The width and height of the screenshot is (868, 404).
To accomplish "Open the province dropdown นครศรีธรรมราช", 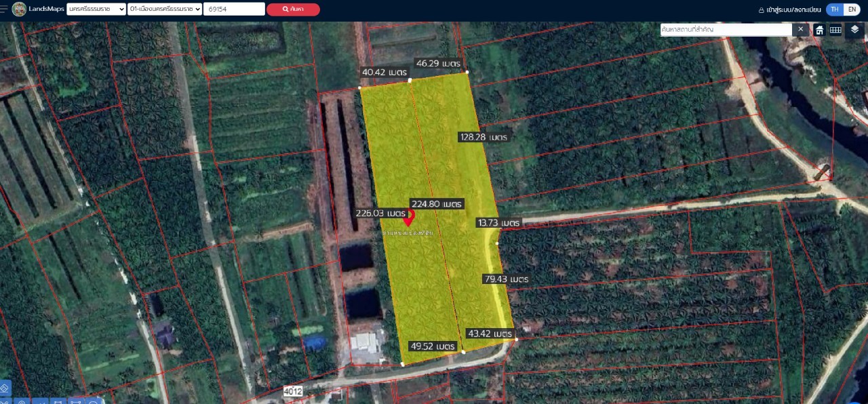I will point(96,9).
